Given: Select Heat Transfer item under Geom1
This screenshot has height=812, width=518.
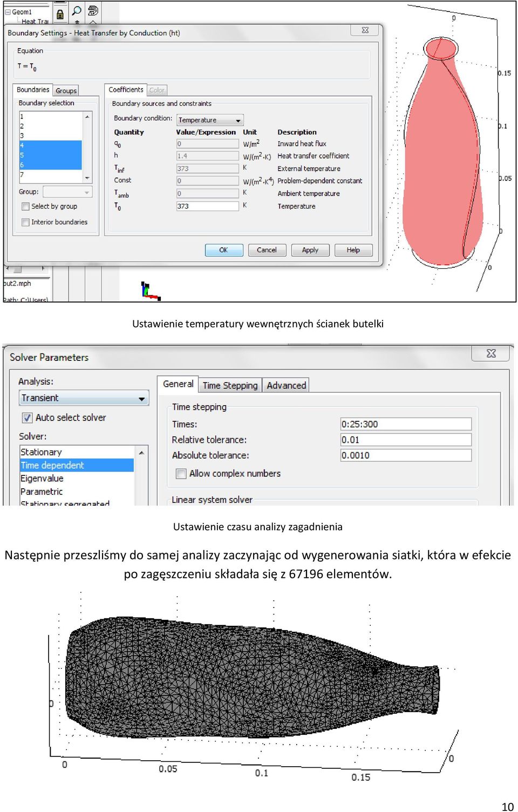Looking at the screenshot, I should coord(35,22).
